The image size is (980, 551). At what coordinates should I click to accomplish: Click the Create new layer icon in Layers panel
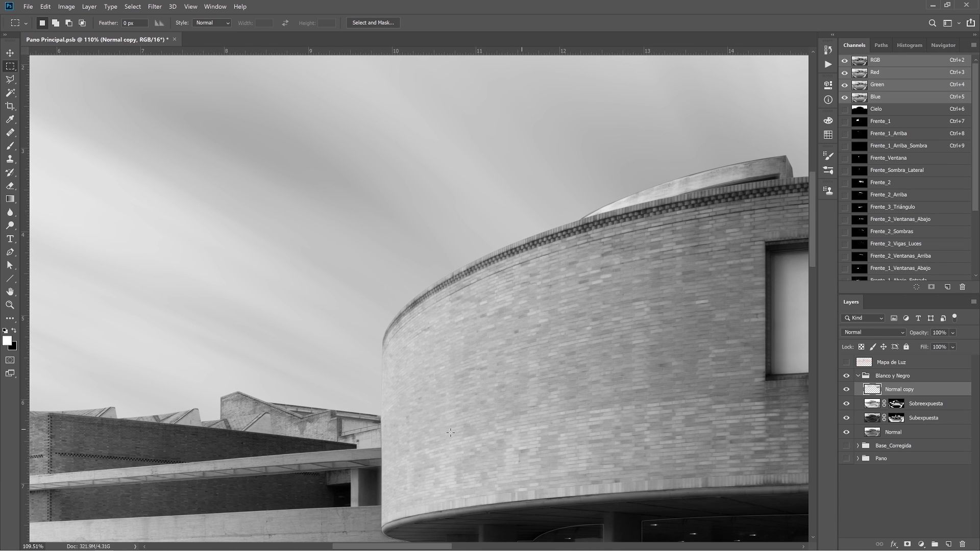(x=948, y=544)
